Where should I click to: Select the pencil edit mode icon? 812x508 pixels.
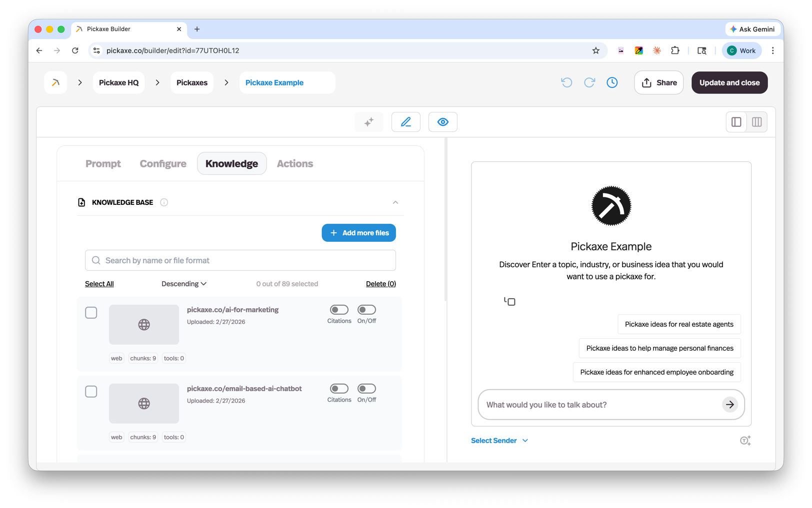click(x=405, y=121)
